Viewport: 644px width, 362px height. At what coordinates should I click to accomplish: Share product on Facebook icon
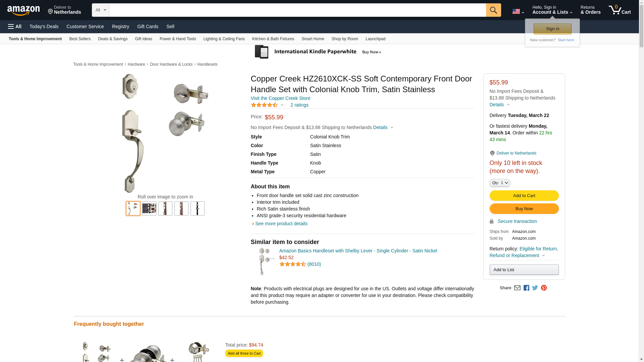click(x=526, y=288)
